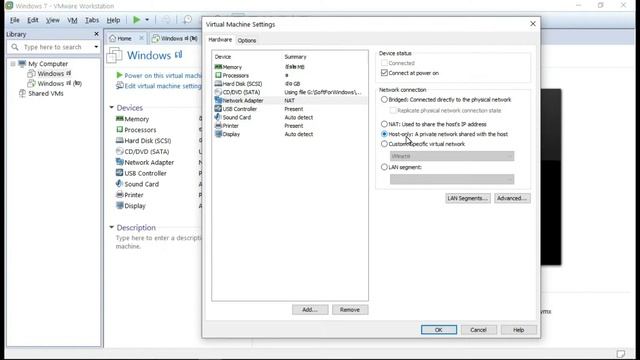Click the CD/DVD (SATA) icon in main Devices
Screen dimensions: 640x360
(120, 151)
